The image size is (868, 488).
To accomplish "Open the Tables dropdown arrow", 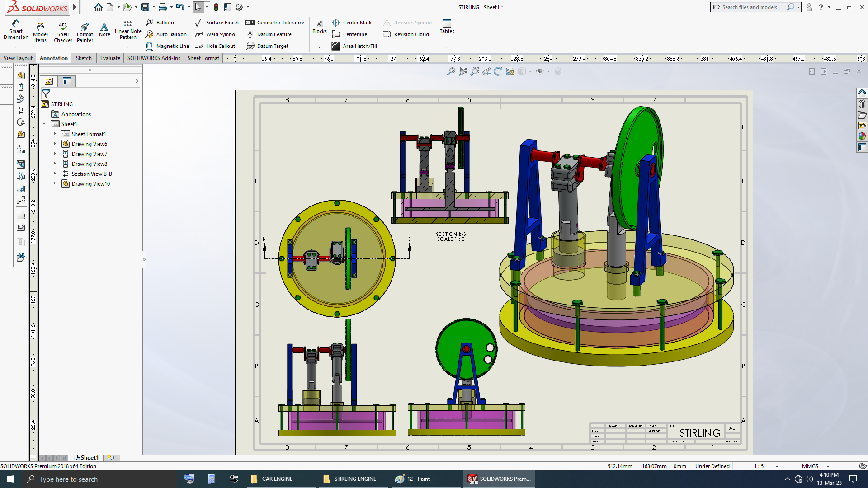I will 447,47.
